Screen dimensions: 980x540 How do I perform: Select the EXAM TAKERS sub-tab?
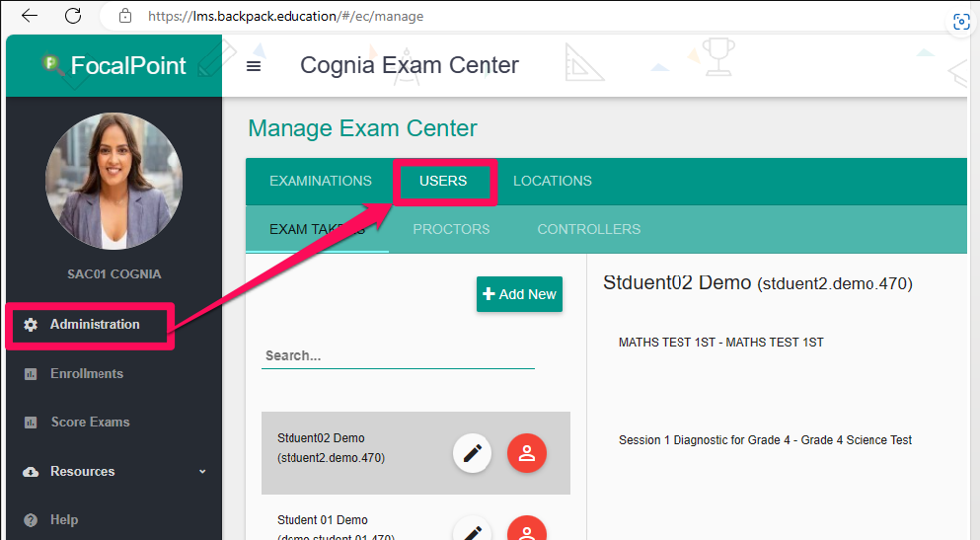(x=317, y=229)
